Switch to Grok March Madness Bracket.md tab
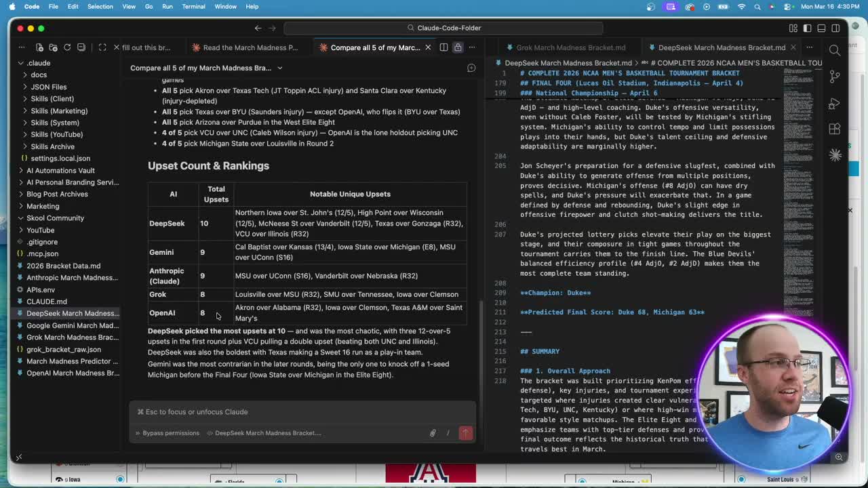Viewport: 868px width, 488px height. tap(570, 47)
